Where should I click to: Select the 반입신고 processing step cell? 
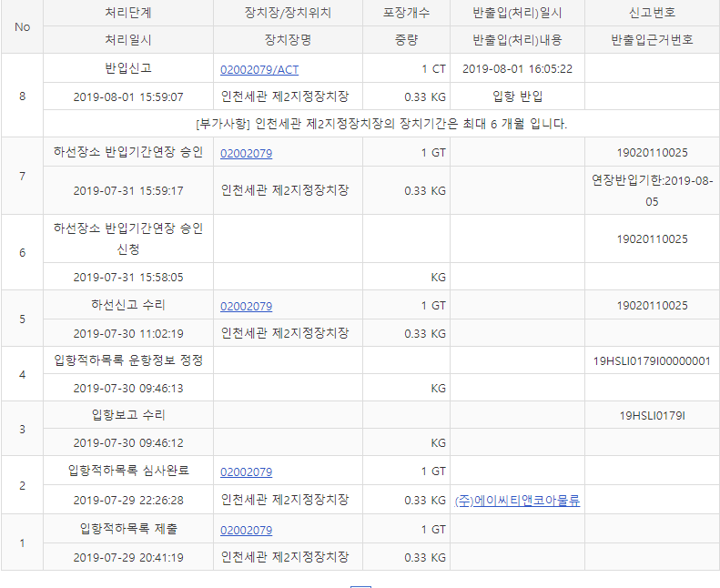coord(127,69)
